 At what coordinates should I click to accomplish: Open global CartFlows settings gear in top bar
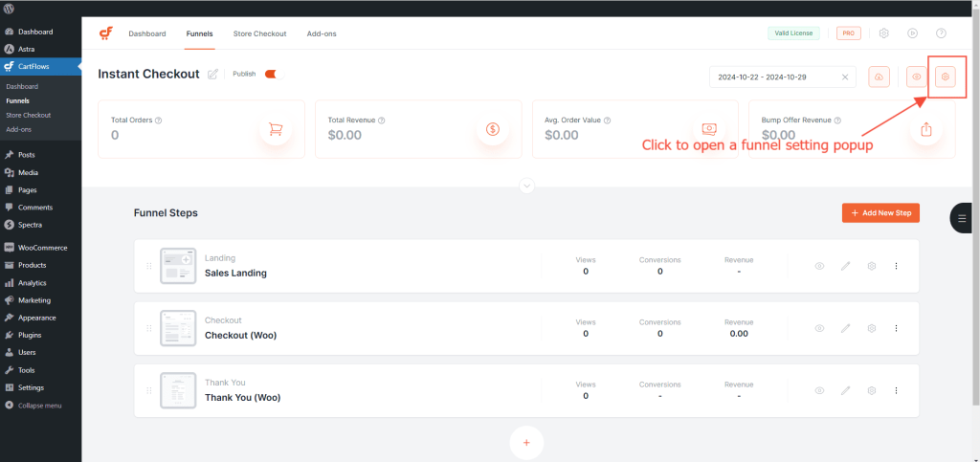coord(884,33)
